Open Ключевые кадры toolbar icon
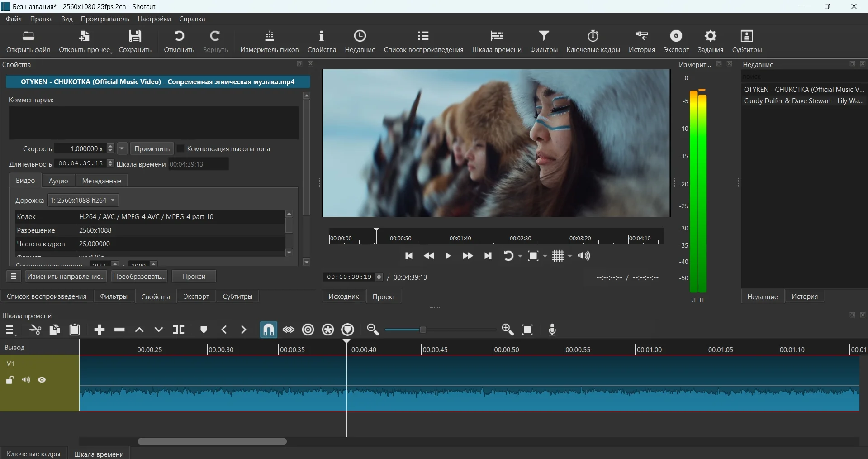The image size is (868, 459). click(593, 42)
